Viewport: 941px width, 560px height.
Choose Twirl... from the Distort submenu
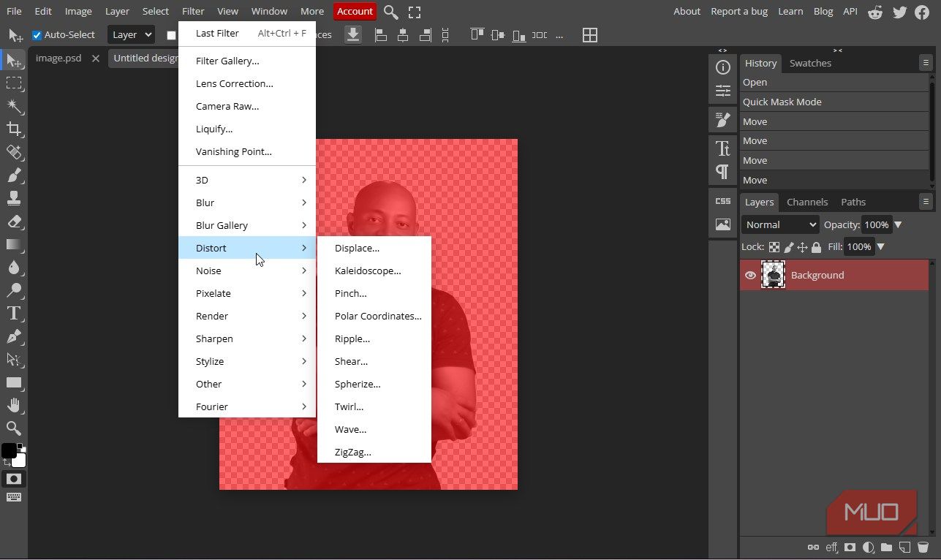[x=374, y=406]
